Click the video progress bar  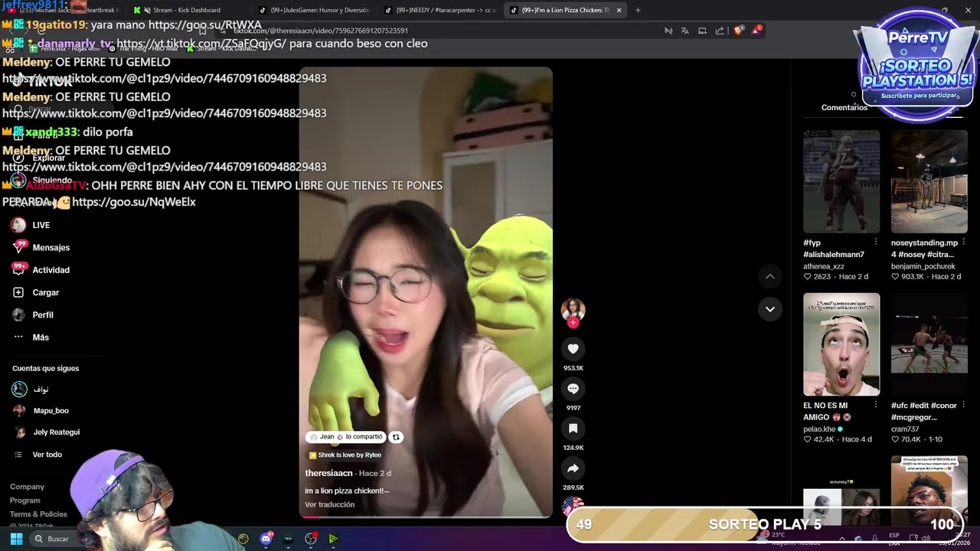click(426, 517)
